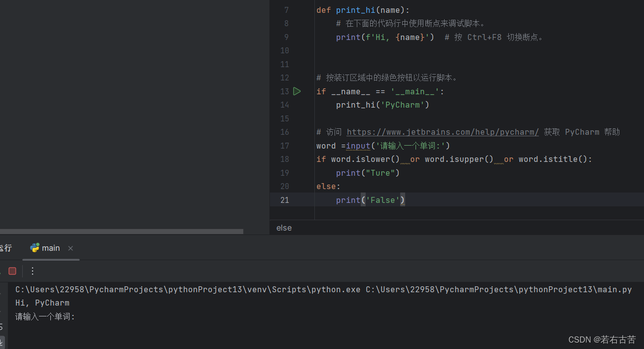The image size is (644, 349).
Task: Click the print('False') statement
Action: click(371, 200)
